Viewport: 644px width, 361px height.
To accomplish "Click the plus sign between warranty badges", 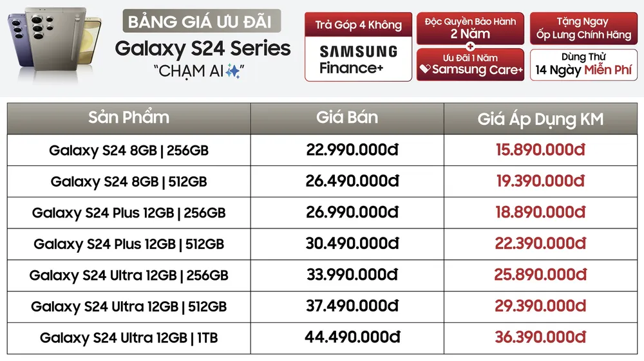I will [470, 46].
